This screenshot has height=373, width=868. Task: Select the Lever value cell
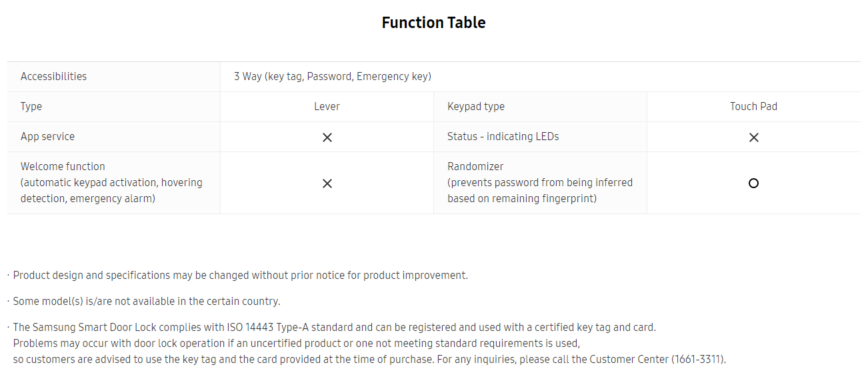(x=327, y=106)
